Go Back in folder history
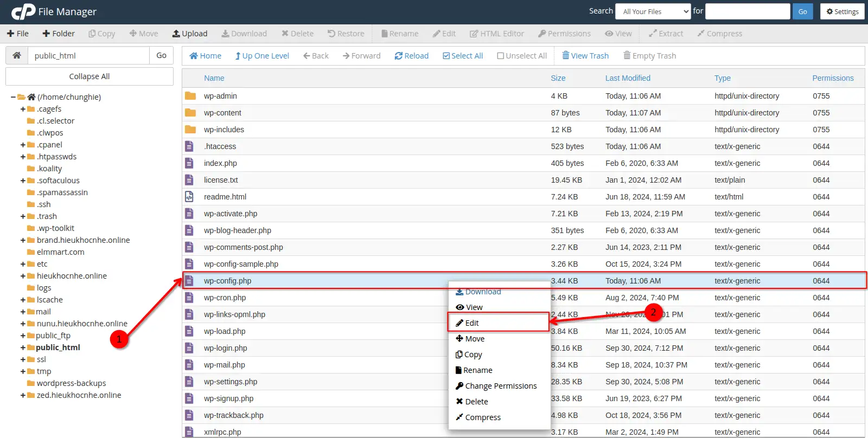868x438 pixels. (316, 56)
